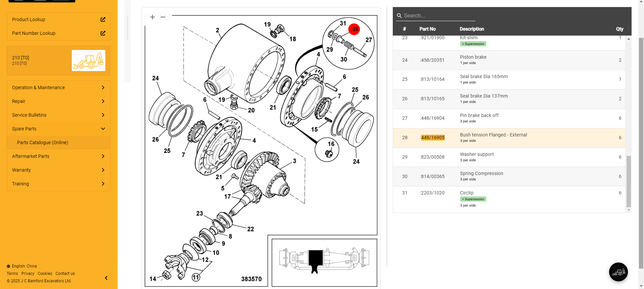Click into the parts Search field
The width and height of the screenshot is (644, 289).
pos(438,16)
